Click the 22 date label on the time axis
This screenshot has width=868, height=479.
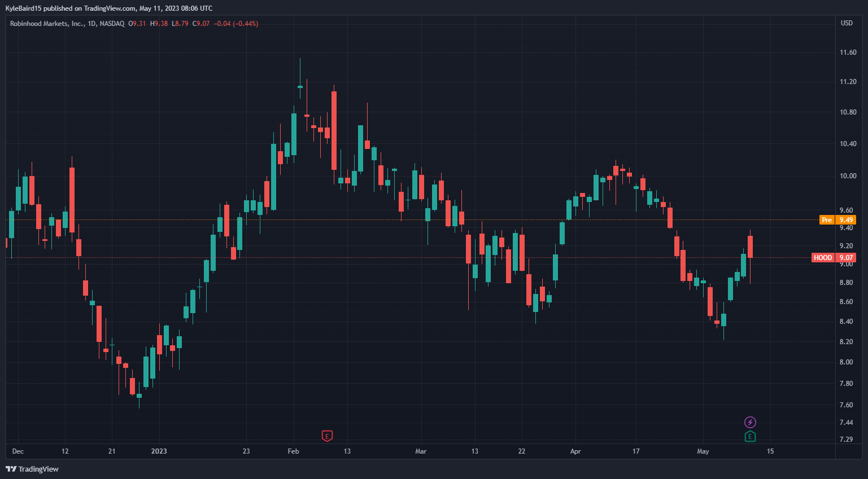coord(522,451)
